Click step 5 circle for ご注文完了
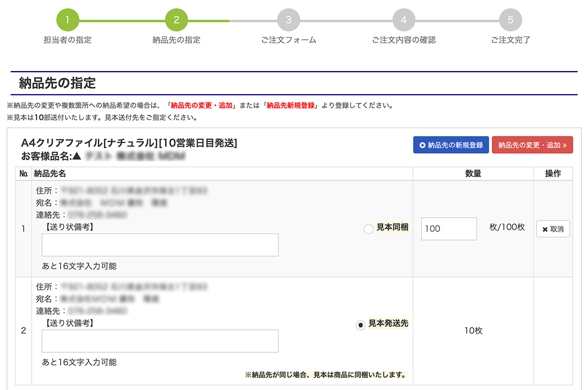The width and height of the screenshot is (588, 390). pos(510,20)
